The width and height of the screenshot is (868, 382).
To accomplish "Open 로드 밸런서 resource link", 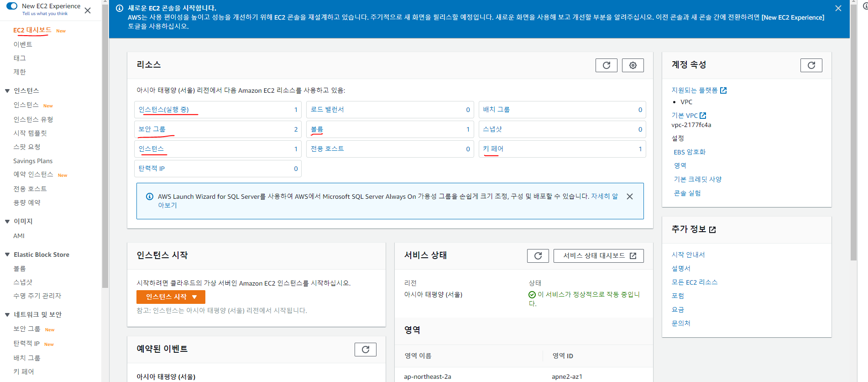I will click(x=327, y=110).
